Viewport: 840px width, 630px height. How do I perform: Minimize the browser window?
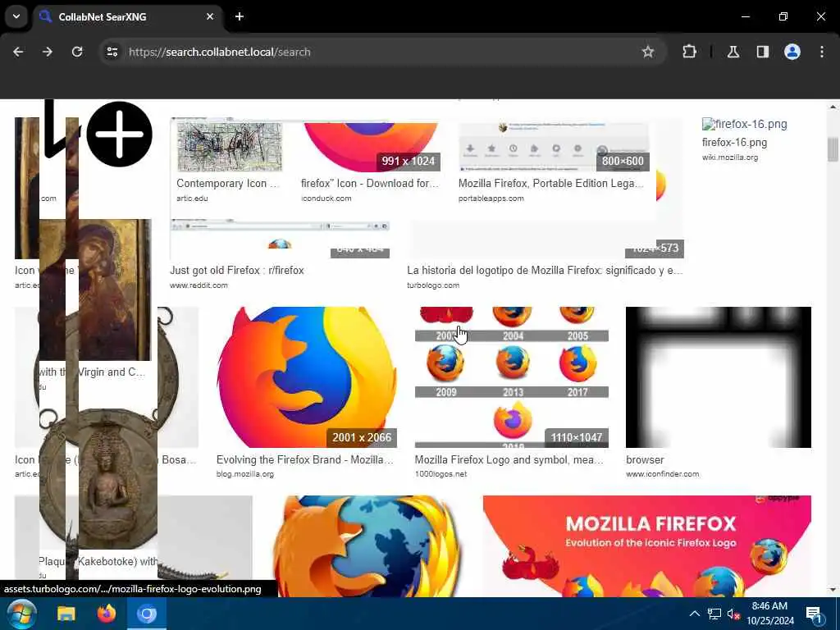pyautogui.click(x=745, y=16)
